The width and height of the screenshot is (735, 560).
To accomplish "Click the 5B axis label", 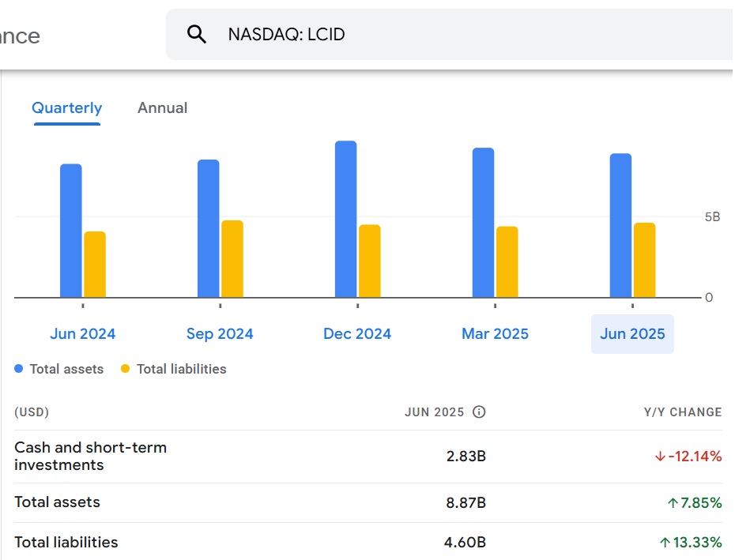I will [712, 216].
